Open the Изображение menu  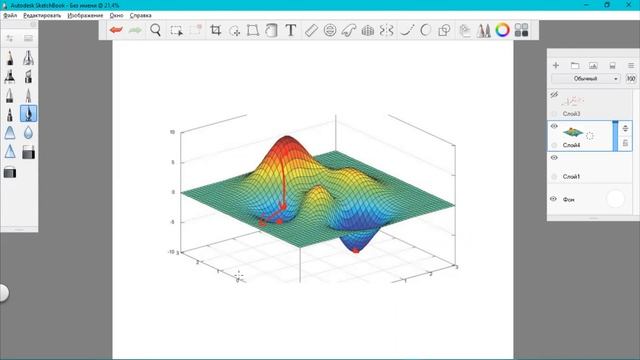pos(85,15)
